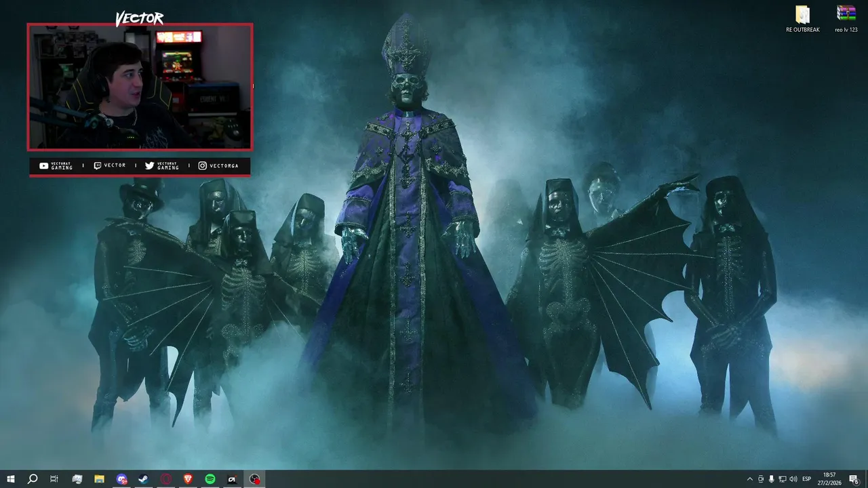Open the RE OUTBREAK desktop folder
868x488 pixels.
tap(803, 19)
